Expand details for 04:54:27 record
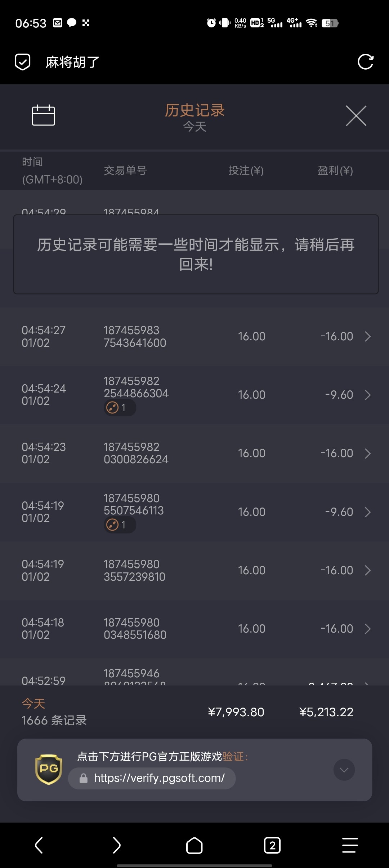 (x=367, y=337)
